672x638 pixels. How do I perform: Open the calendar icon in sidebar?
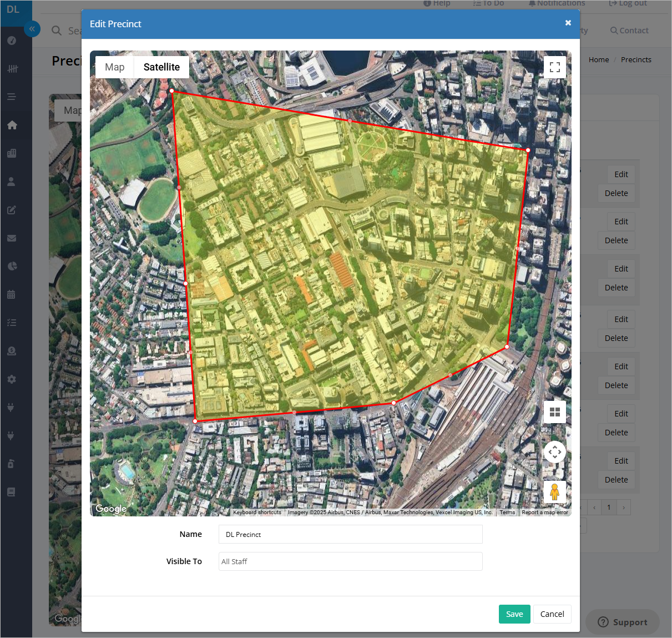point(12,294)
